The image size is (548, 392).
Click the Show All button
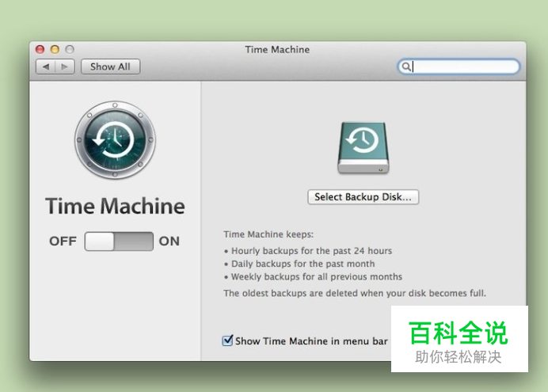coord(110,67)
